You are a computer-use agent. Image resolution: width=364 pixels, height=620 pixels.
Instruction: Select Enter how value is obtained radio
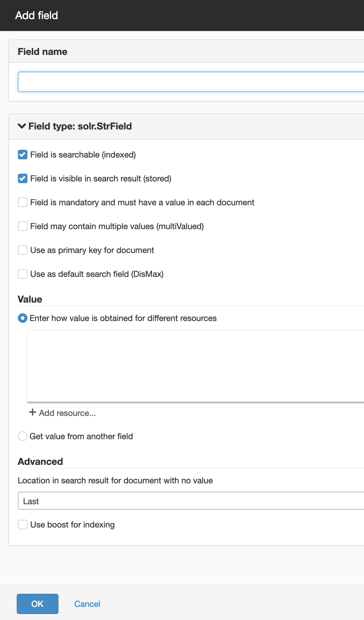(23, 318)
